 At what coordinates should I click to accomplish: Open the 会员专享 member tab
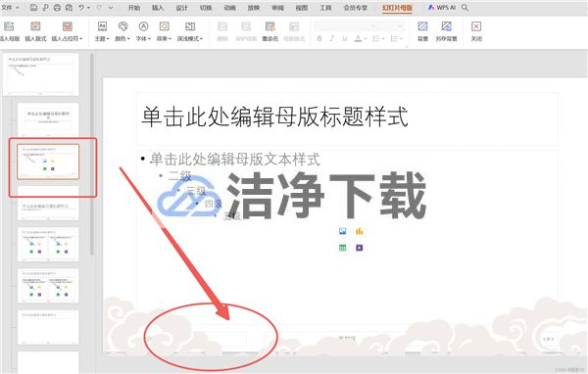click(356, 8)
